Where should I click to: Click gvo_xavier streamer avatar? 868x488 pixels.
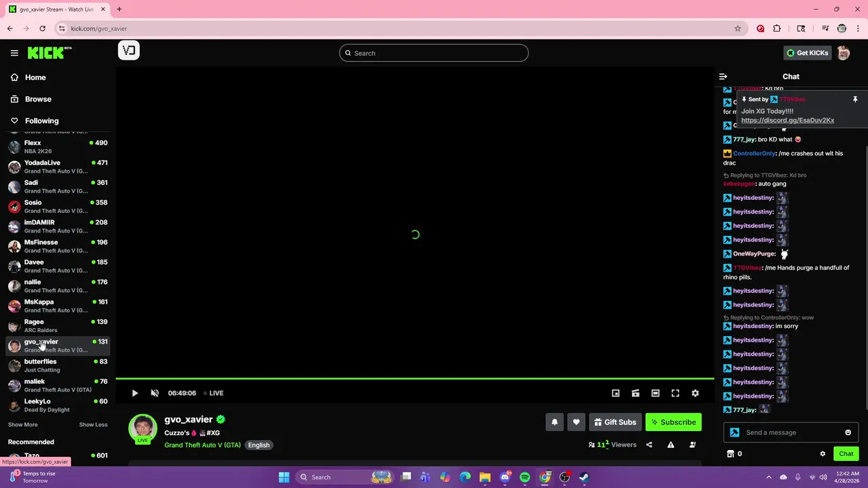(x=142, y=428)
